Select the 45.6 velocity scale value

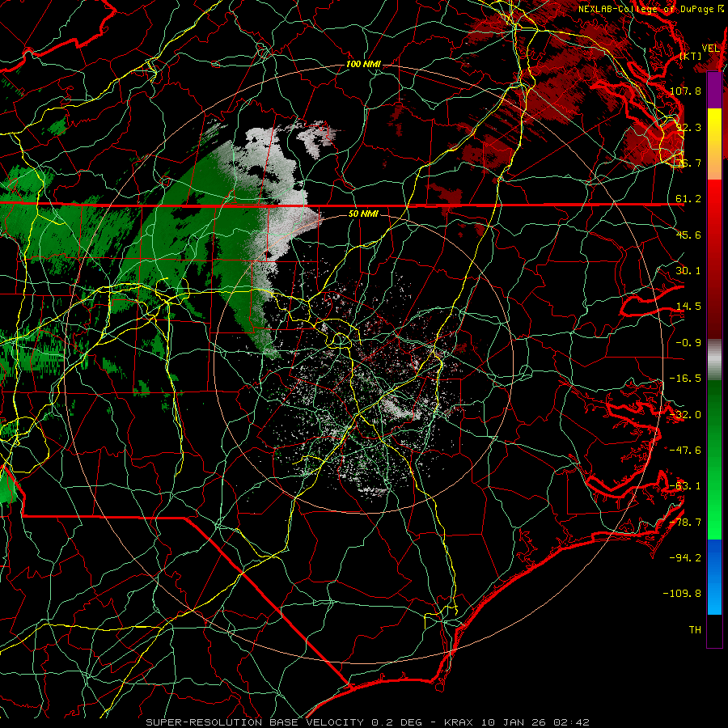click(x=688, y=235)
